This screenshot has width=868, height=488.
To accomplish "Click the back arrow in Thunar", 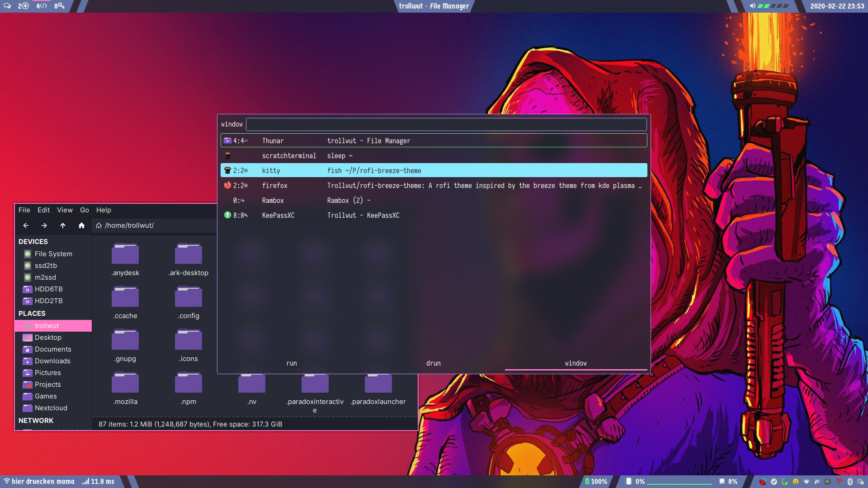I will tap(26, 225).
